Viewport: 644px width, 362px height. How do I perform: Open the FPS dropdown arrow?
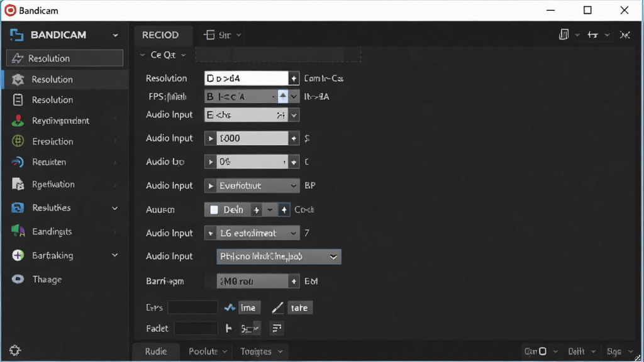(294, 97)
